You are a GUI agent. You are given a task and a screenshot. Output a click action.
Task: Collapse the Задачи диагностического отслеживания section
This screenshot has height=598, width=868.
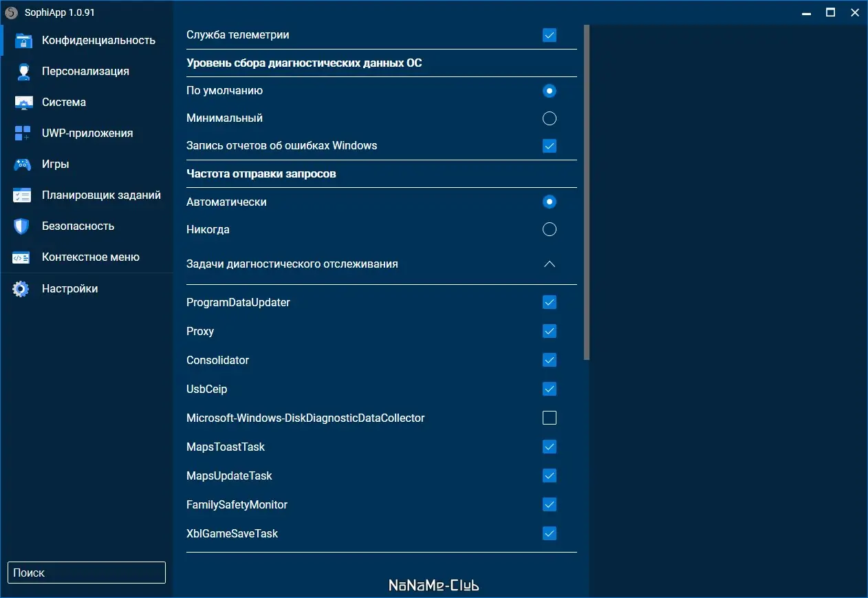click(550, 264)
